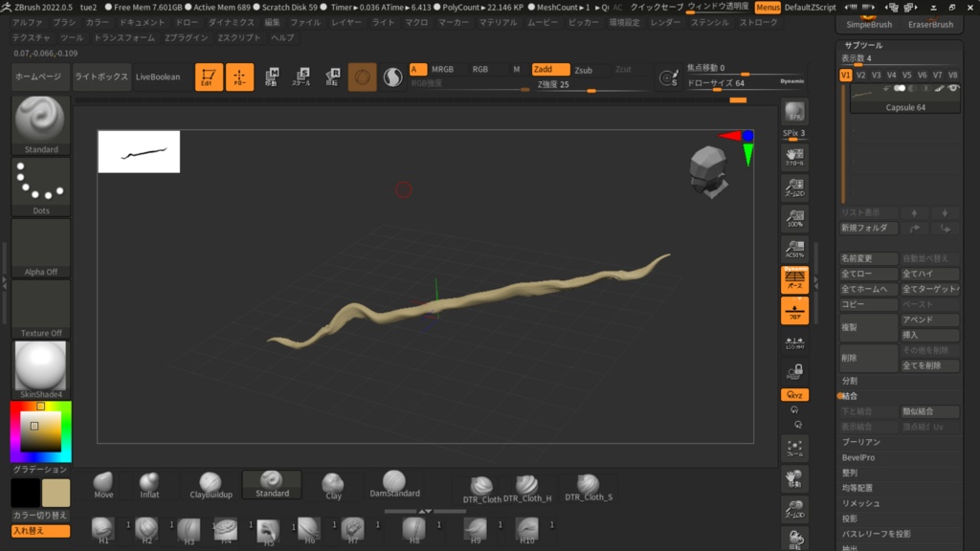Select the Clay brush
The image size is (980, 551).
coord(333,486)
